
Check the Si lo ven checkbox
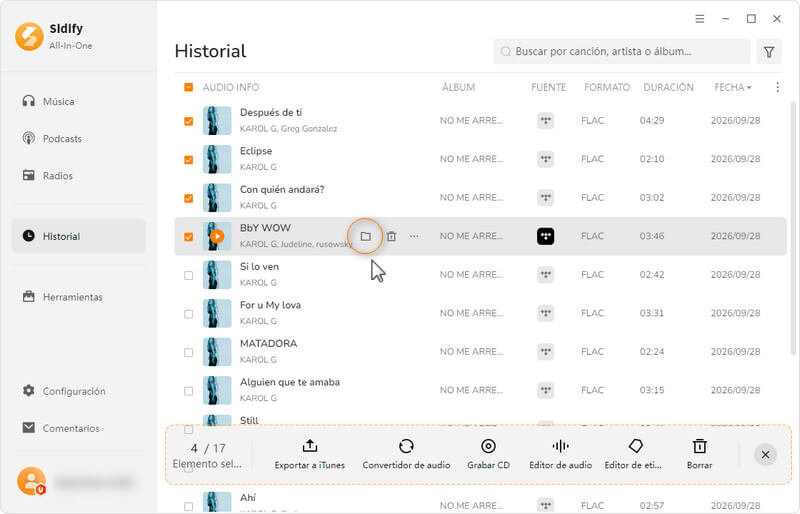188,275
